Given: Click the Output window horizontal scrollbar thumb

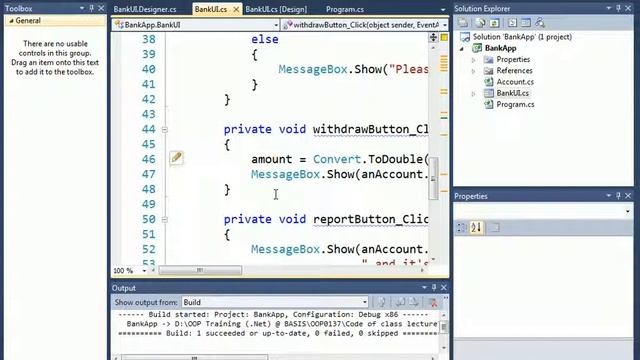Looking at the screenshot, I should [x=194, y=358].
